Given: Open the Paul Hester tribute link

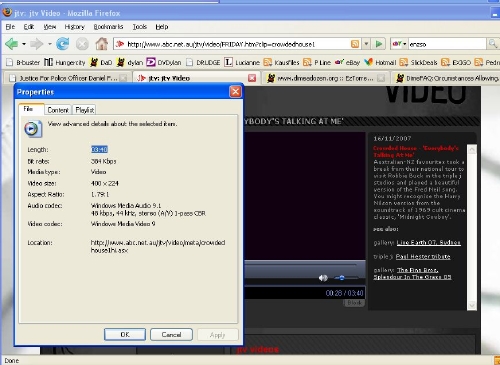Looking at the screenshot, I should pyautogui.click(x=423, y=256).
